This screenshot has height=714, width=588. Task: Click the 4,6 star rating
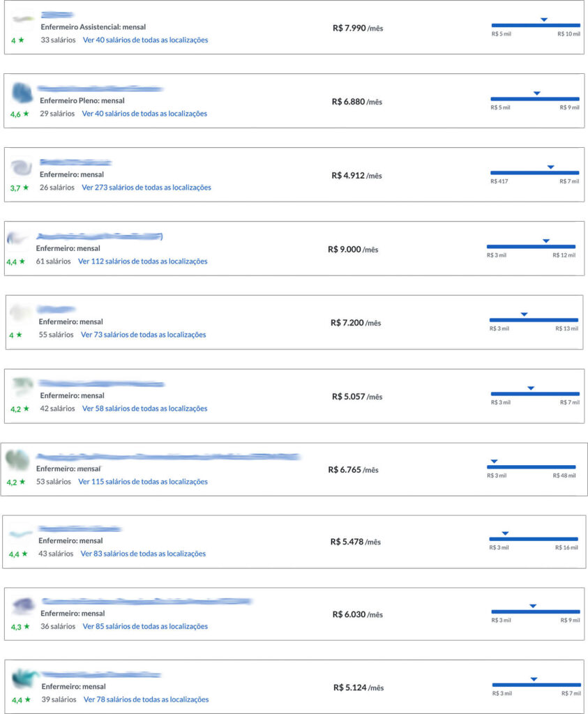[20, 114]
